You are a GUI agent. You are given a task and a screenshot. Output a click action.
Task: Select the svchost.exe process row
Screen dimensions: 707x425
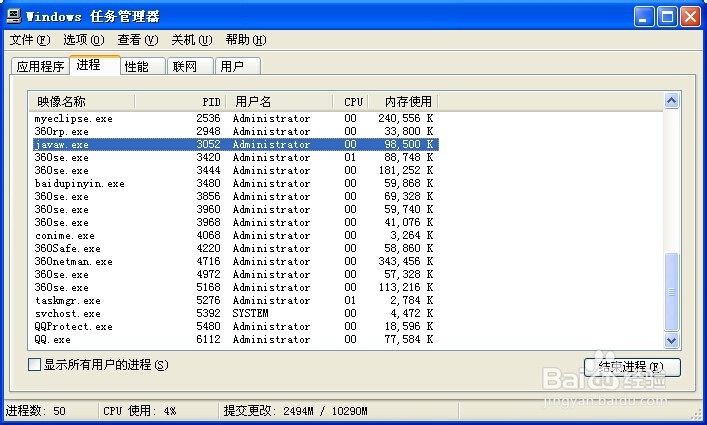[234, 314]
